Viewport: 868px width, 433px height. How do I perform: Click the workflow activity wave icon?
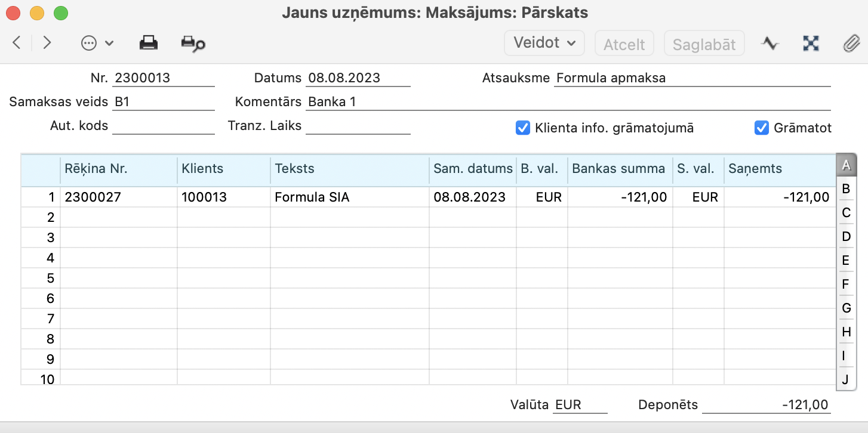coord(770,44)
